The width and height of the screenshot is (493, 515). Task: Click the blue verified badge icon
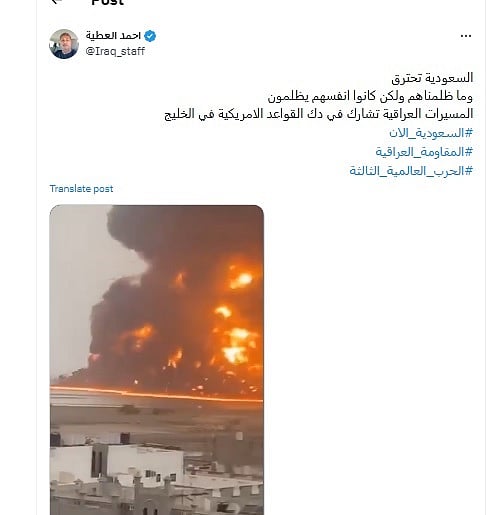click(x=150, y=36)
